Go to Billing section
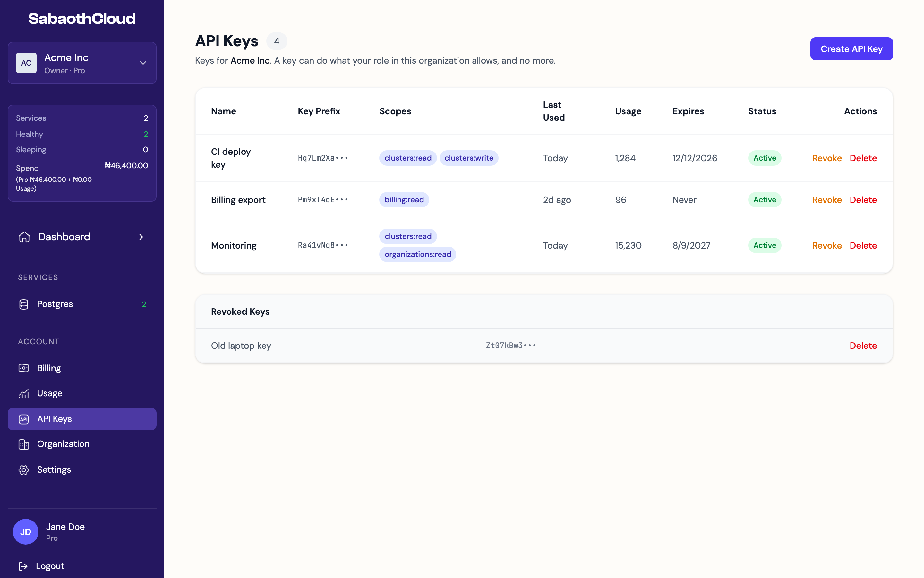 click(82, 368)
